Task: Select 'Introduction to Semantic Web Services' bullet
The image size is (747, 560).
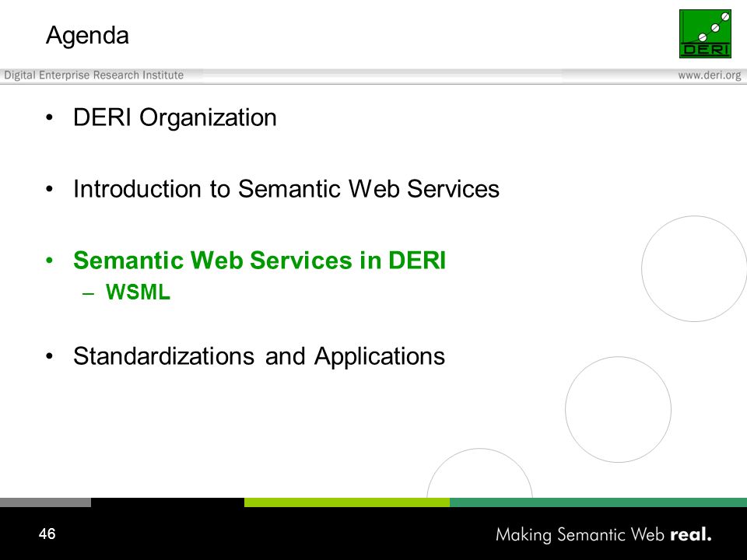Action: 286,188
